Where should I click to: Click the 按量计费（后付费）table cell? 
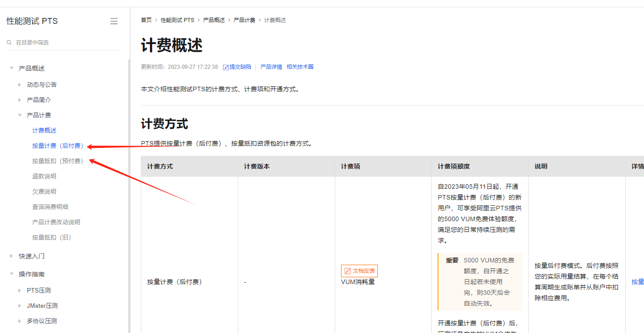pos(175,282)
